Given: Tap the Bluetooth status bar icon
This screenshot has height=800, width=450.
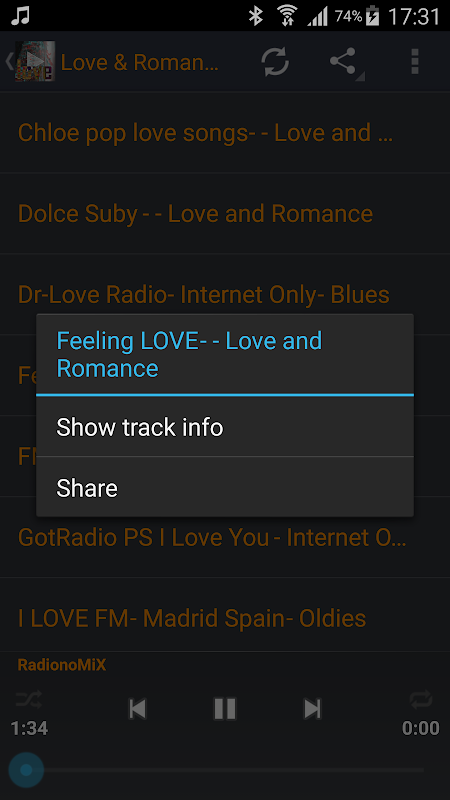Looking at the screenshot, I should [255, 16].
